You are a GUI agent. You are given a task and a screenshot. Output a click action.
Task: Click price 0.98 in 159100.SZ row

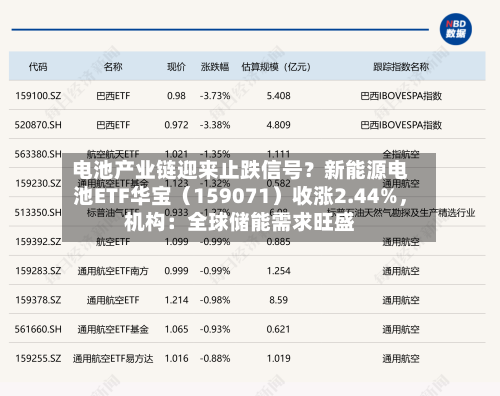coord(176,96)
